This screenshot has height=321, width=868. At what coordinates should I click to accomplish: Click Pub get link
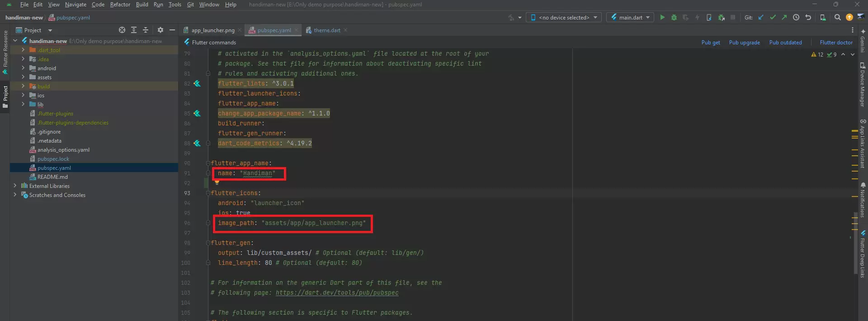pos(711,43)
